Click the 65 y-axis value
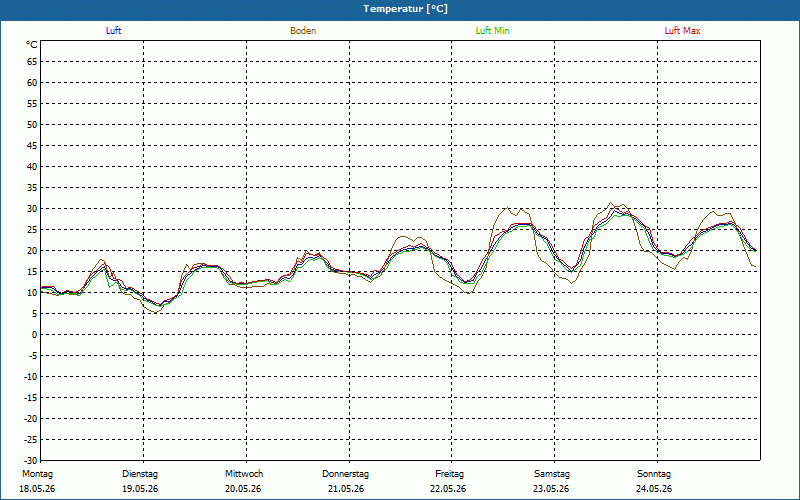The height and width of the screenshot is (500, 800). (x=32, y=62)
